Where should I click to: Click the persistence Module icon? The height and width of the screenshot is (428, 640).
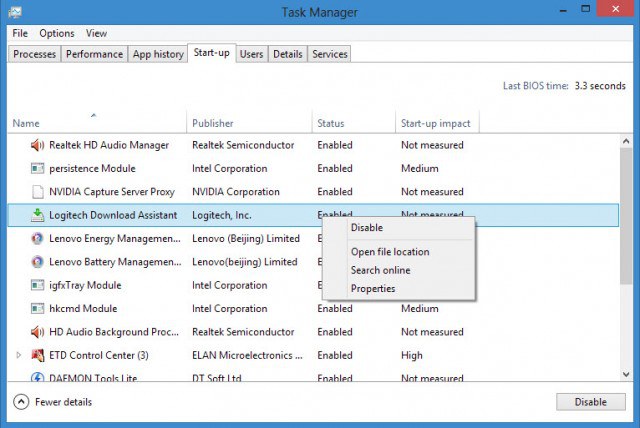pos(37,168)
